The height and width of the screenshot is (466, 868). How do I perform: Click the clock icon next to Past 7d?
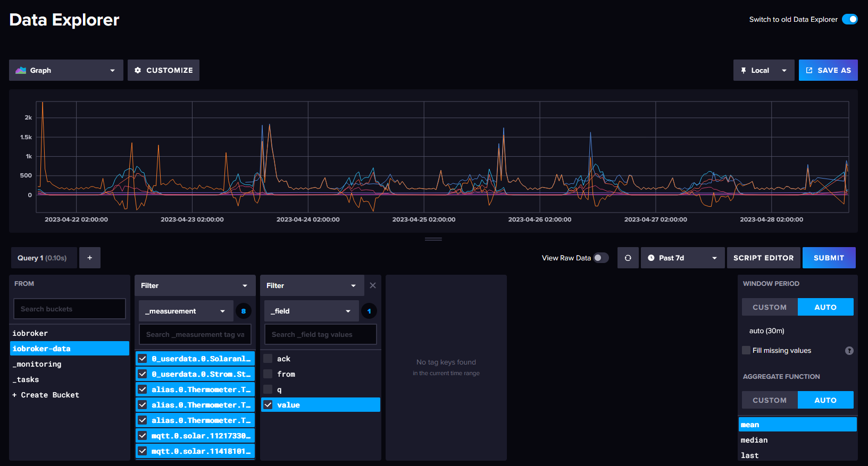(x=651, y=258)
